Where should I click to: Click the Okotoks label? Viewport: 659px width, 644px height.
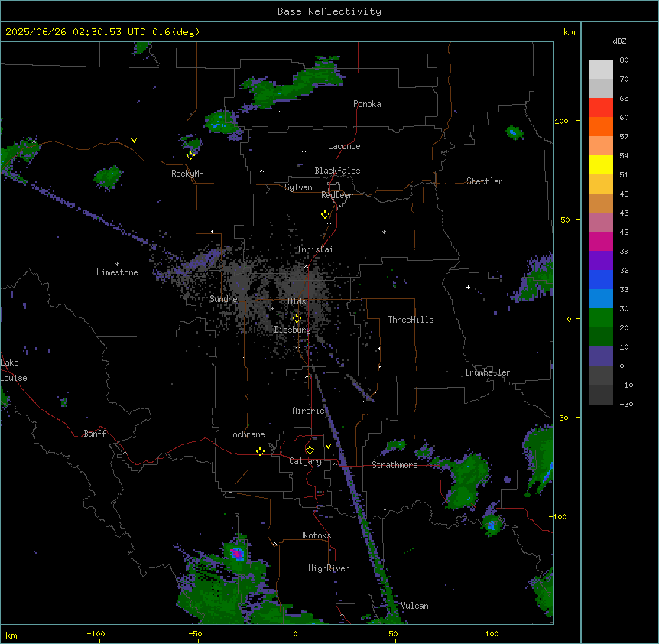point(315,535)
